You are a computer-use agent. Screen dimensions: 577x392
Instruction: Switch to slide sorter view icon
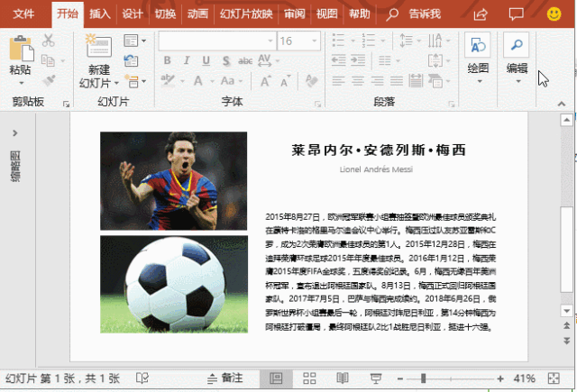[309, 378]
